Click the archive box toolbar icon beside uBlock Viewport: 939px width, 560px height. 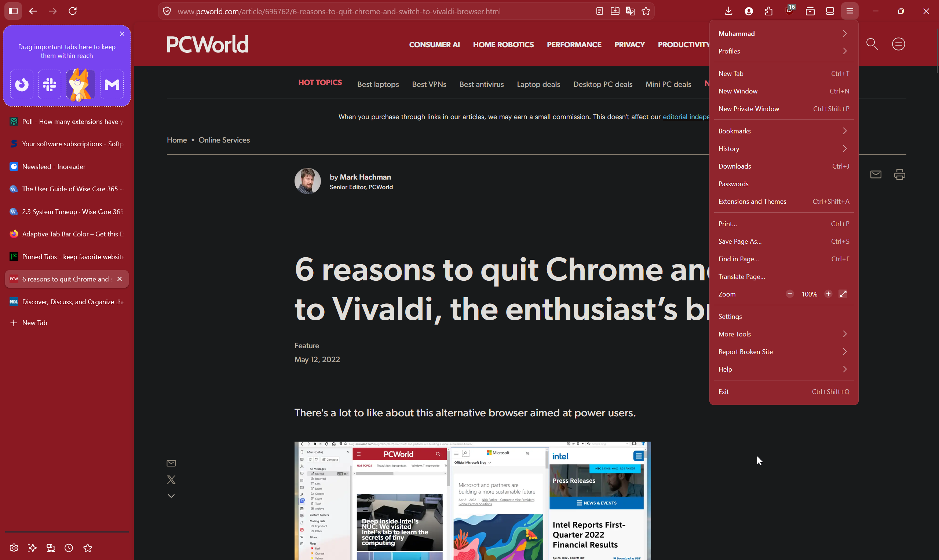click(x=810, y=11)
